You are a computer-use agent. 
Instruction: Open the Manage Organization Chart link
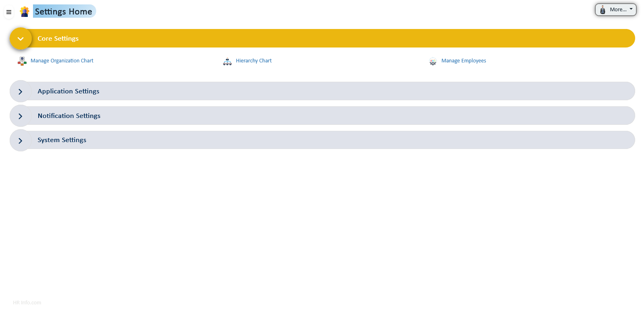click(x=62, y=61)
